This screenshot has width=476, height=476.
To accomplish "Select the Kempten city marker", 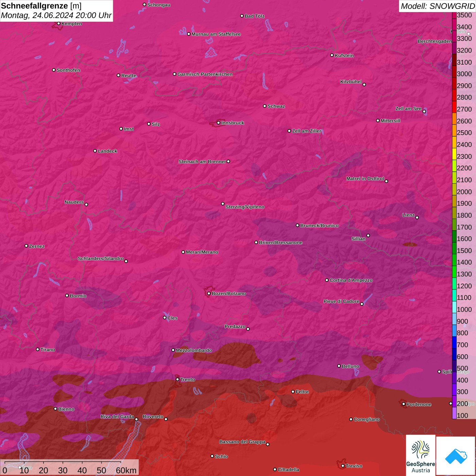I will (x=59, y=23).
